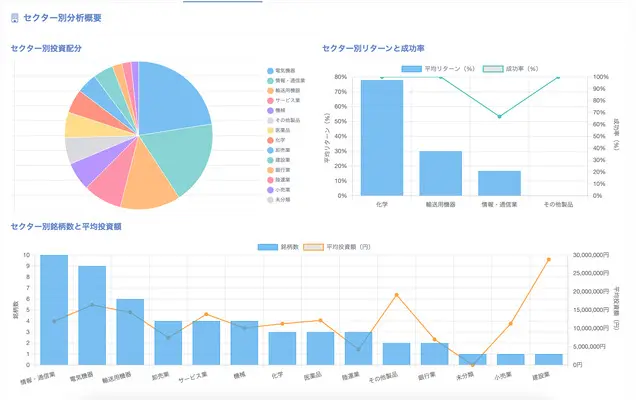Click the 30,000,000円 axis label

[591, 255]
